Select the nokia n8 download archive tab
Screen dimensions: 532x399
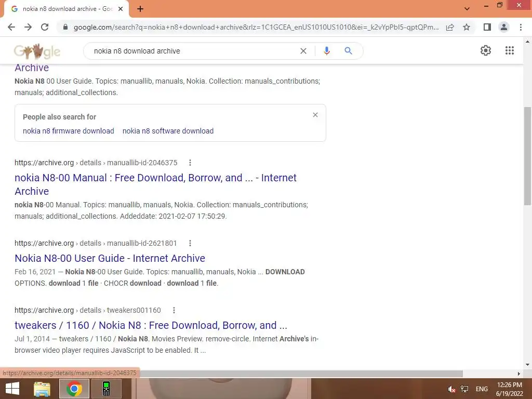[66, 9]
